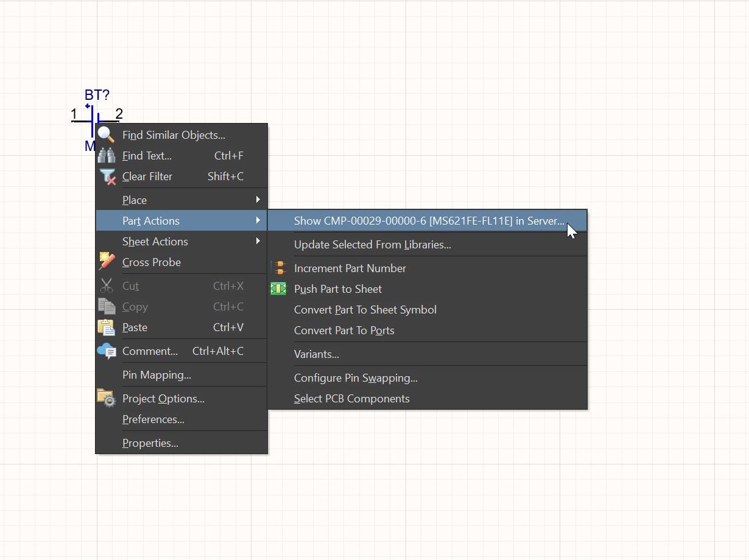Select Convert Part To Sheet Symbol
749x560 pixels.
(x=427, y=310)
